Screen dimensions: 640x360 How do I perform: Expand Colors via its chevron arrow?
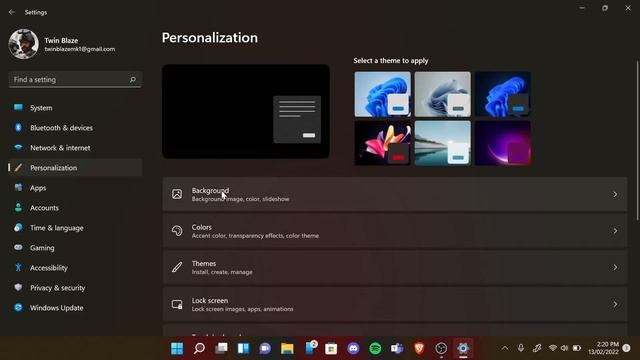615,231
